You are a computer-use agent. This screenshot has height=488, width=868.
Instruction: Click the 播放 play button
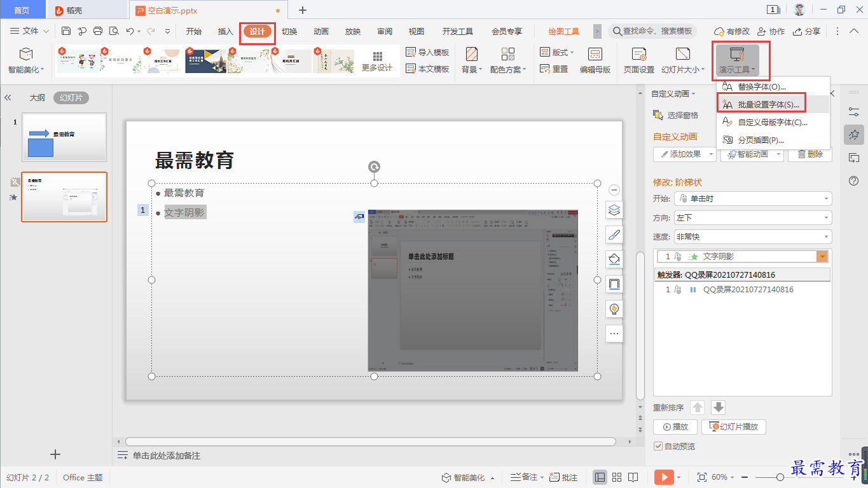pos(675,427)
